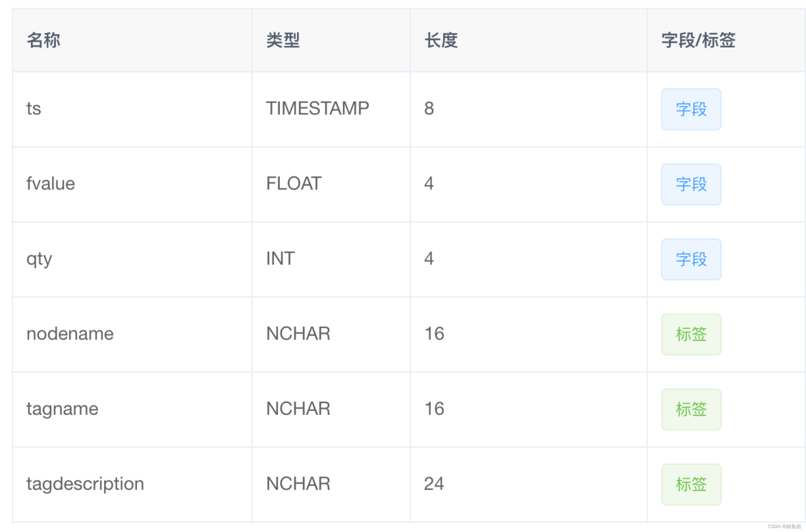806x532 pixels.
Task: Click the FLOAT type cell
Action: (x=293, y=184)
